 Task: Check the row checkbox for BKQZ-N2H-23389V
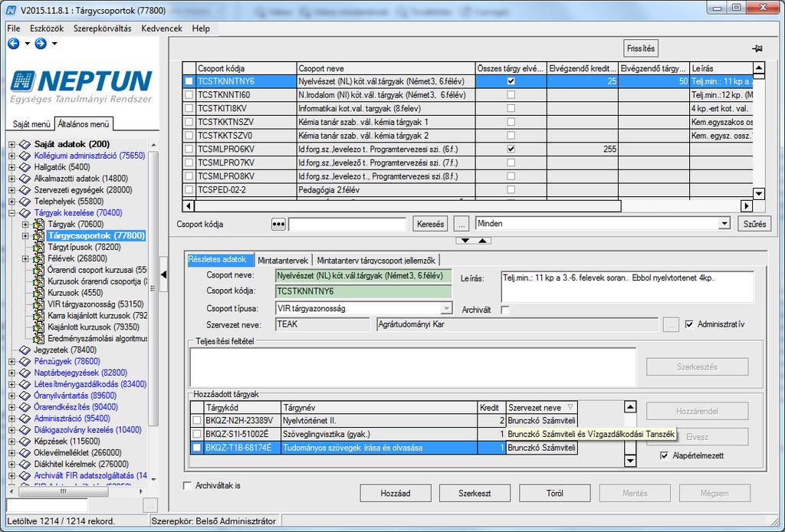pos(197,420)
